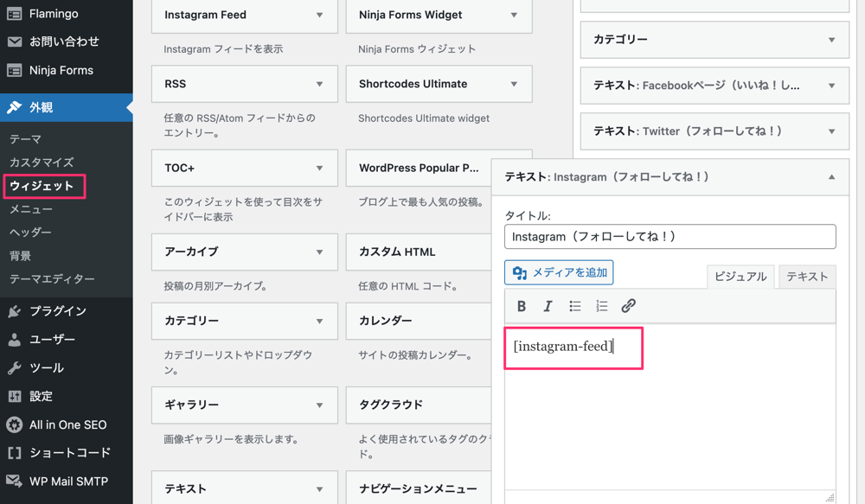Switch to the テキスト editor tab
The image size is (865, 504).
tap(807, 277)
